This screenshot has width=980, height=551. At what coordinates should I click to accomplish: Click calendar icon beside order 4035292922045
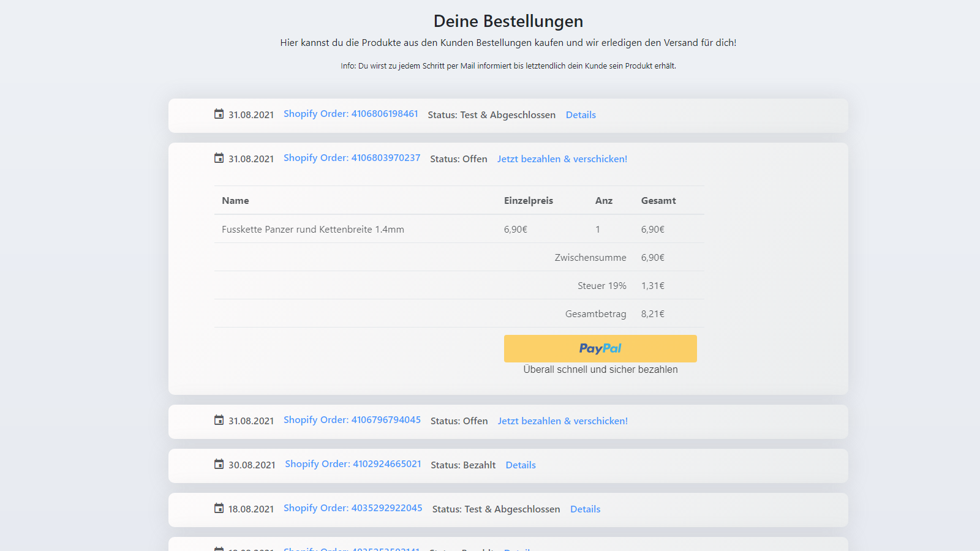tap(219, 508)
